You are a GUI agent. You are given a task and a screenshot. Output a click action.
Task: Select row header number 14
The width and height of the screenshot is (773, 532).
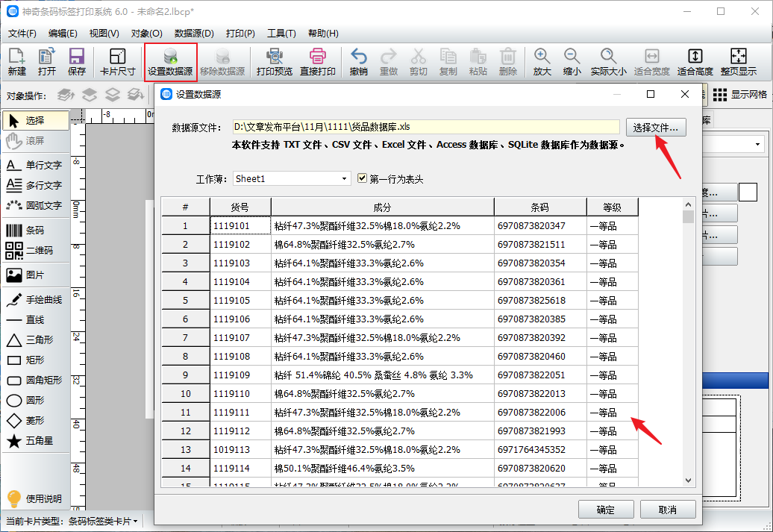pos(185,469)
